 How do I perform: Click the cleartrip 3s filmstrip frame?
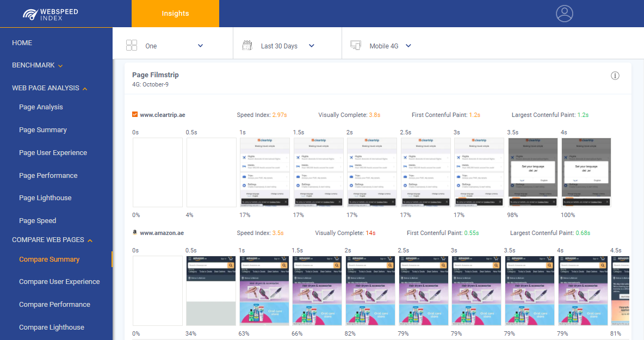[x=479, y=172]
